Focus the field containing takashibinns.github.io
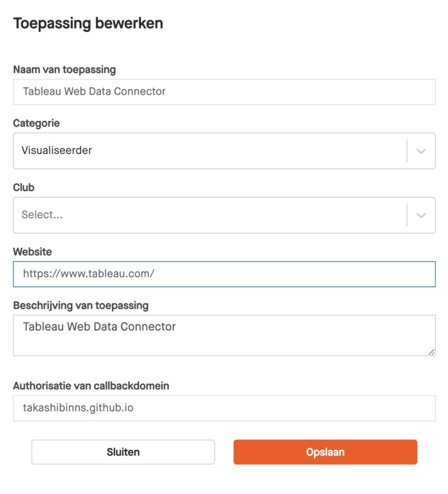The image size is (448, 494). coord(224,408)
